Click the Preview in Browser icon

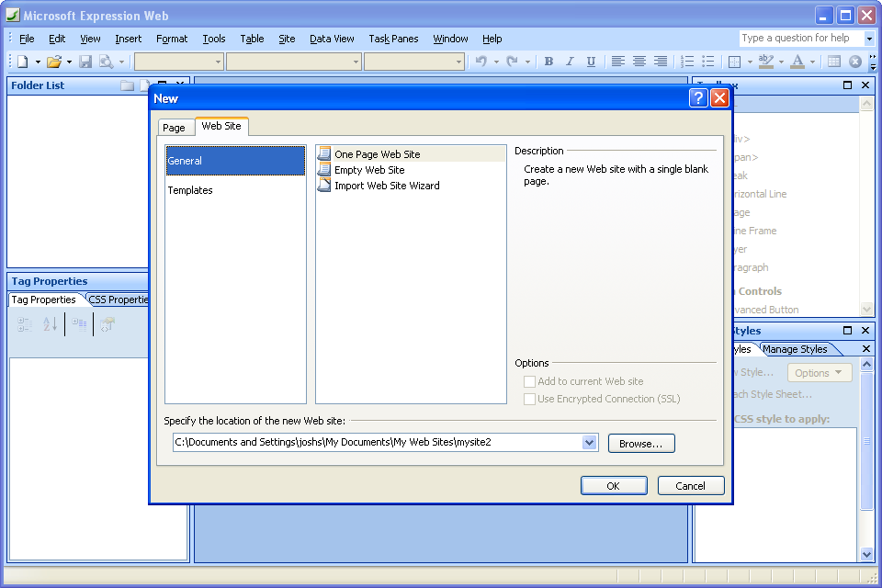click(x=106, y=62)
